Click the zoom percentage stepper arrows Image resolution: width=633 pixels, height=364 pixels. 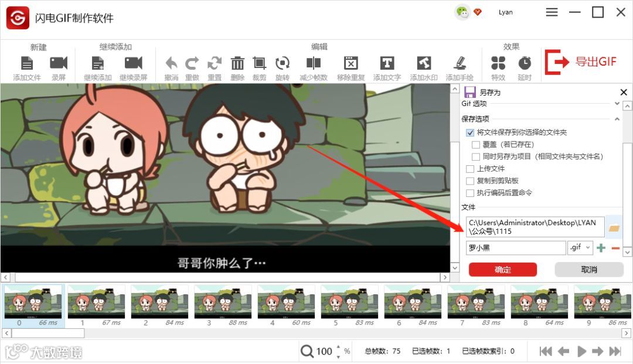tap(338, 351)
